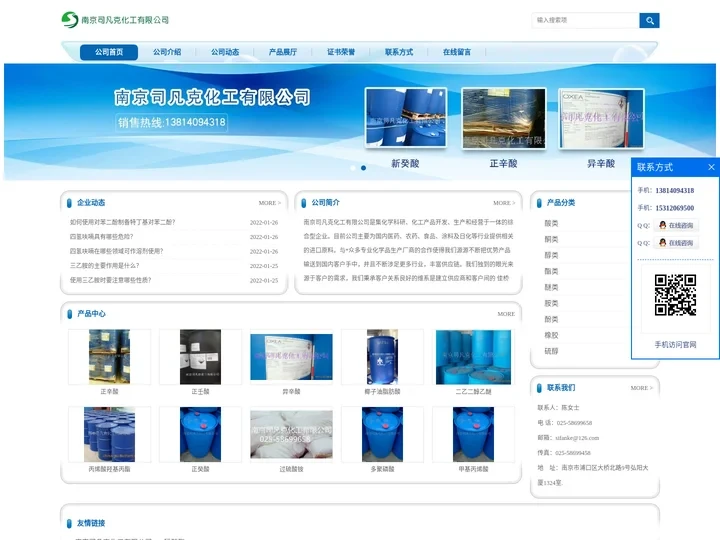Focus the search input field
Screen dimensions: 720x540
click(585, 20)
